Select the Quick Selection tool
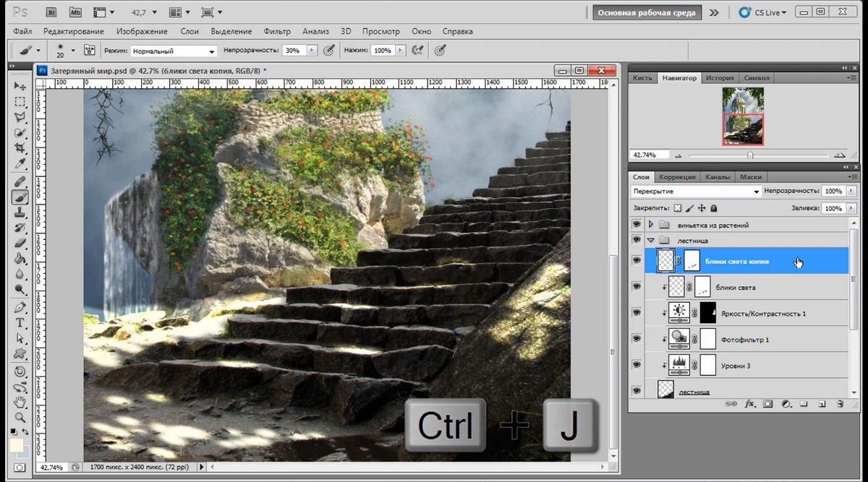Image resolution: width=868 pixels, height=482 pixels. click(x=20, y=134)
